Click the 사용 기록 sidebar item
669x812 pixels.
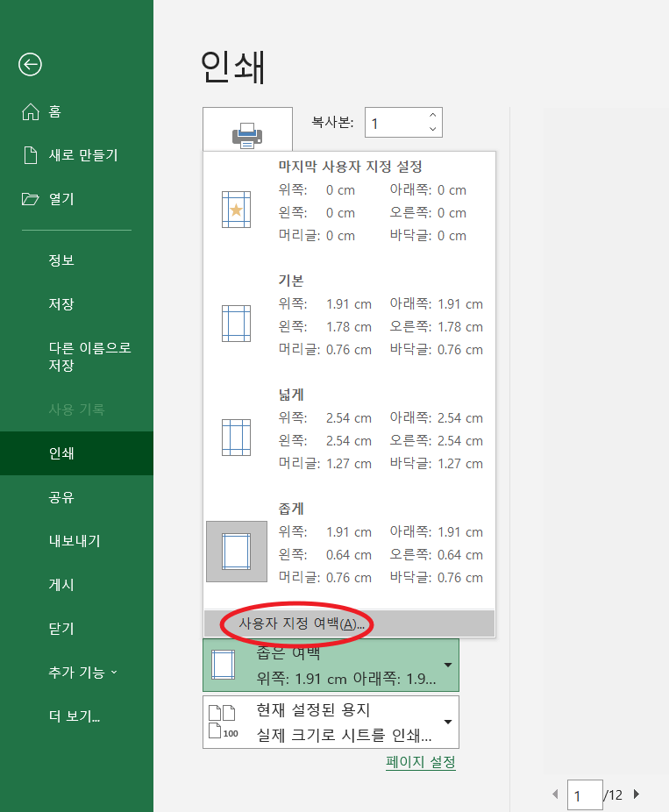tap(76, 410)
